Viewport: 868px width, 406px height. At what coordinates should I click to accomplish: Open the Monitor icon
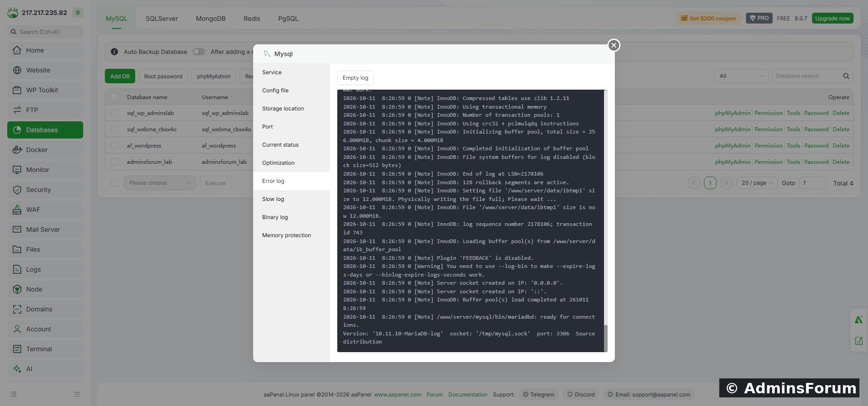(17, 170)
